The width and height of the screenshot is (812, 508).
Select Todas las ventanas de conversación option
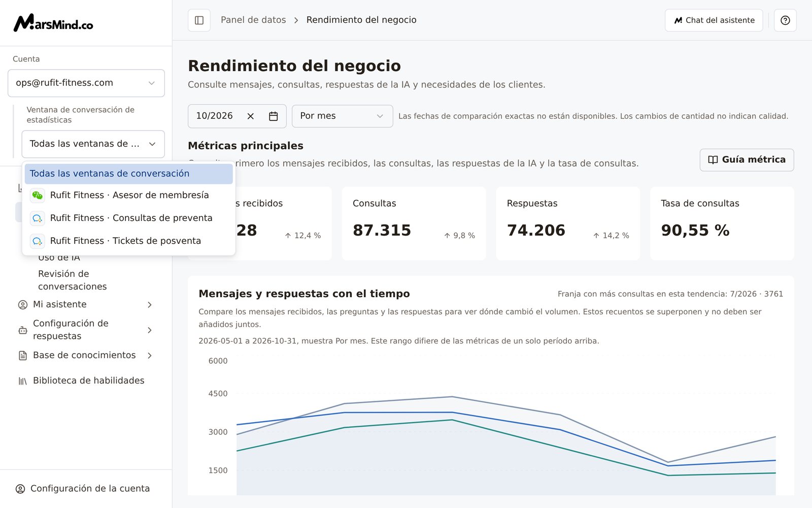129,174
